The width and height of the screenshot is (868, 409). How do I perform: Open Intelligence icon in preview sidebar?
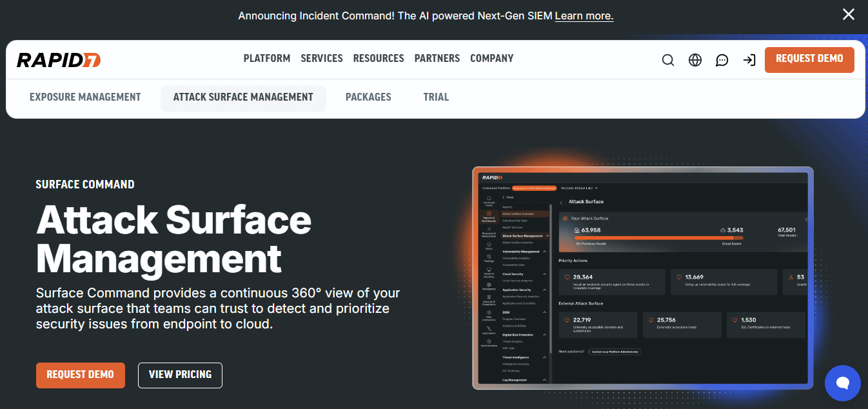pos(489,284)
